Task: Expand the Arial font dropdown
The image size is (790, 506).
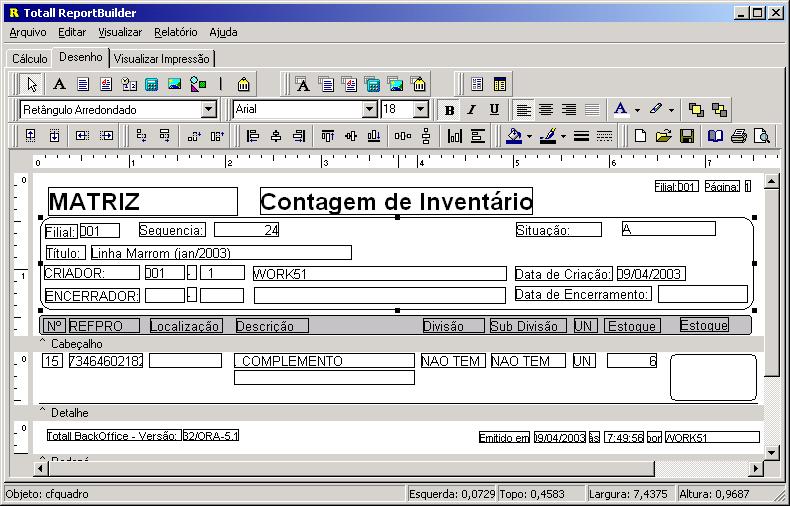Action: tap(369, 110)
